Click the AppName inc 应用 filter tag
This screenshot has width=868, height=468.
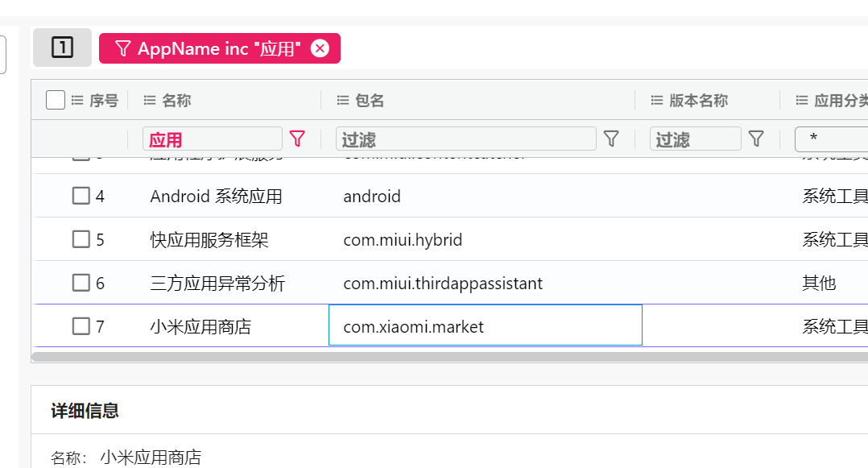(219, 49)
